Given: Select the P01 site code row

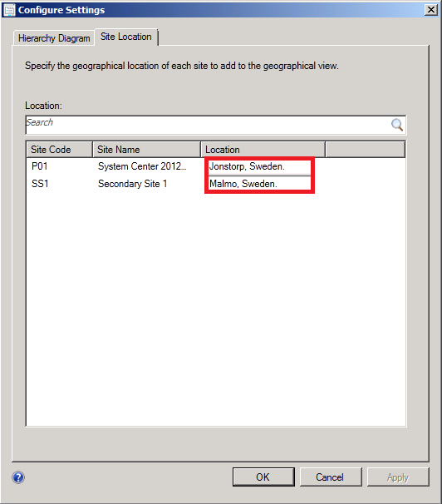Looking at the screenshot, I should tap(40, 166).
